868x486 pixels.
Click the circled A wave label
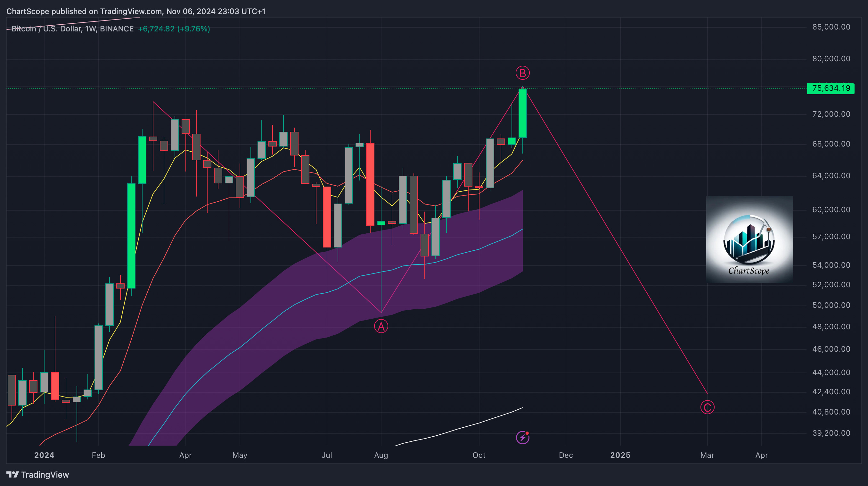point(381,326)
